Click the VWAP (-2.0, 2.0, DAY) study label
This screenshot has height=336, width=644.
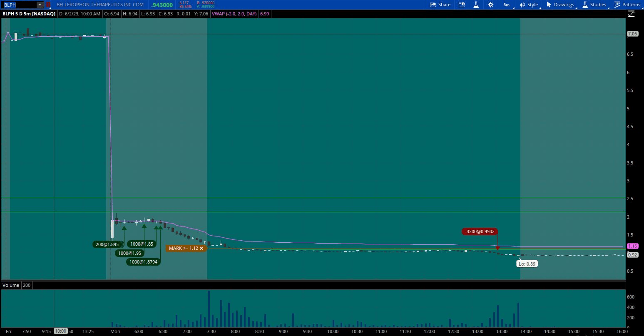click(x=234, y=14)
